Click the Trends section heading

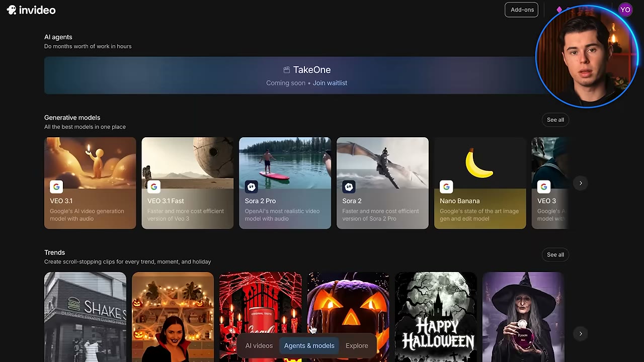click(x=54, y=252)
